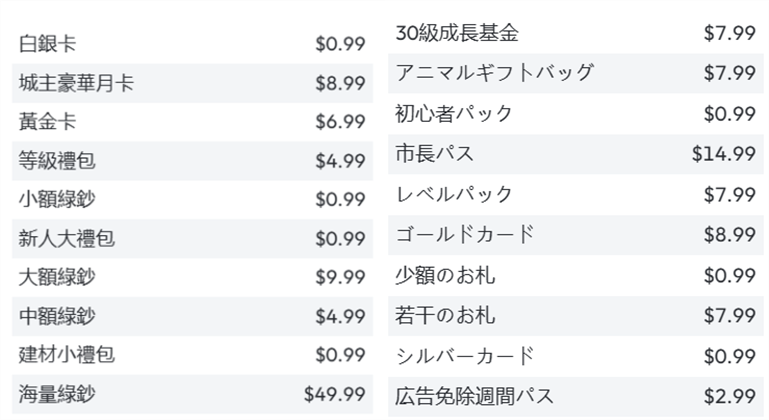Select the レベルパック item
The image size is (769, 420).
point(454,194)
